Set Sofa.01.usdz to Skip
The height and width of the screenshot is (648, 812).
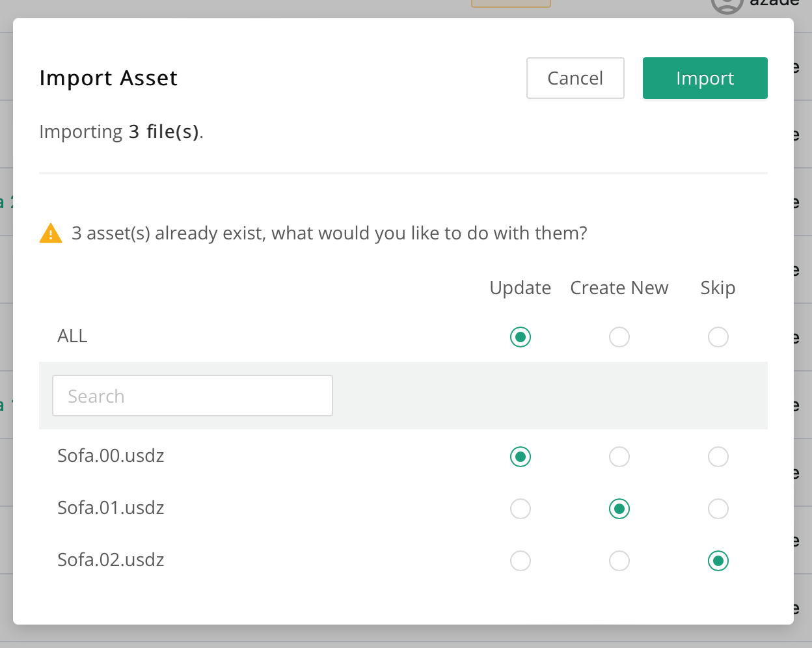pyautogui.click(x=718, y=509)
